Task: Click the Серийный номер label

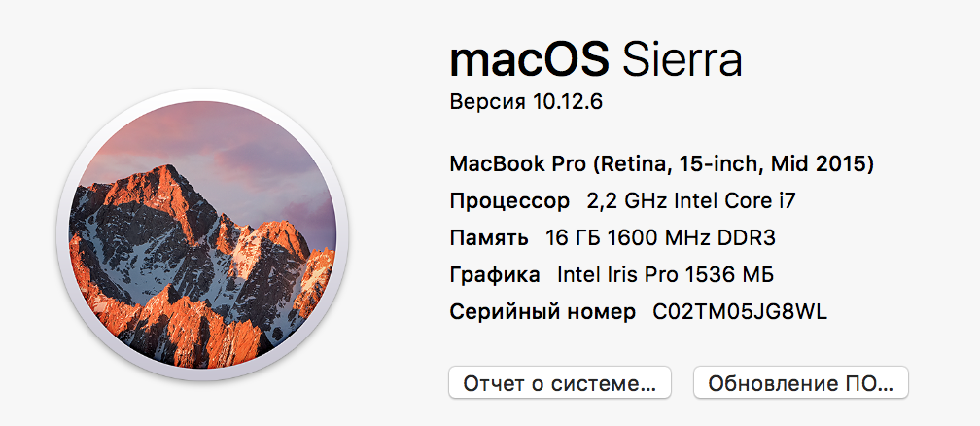Action: [542, 312]
